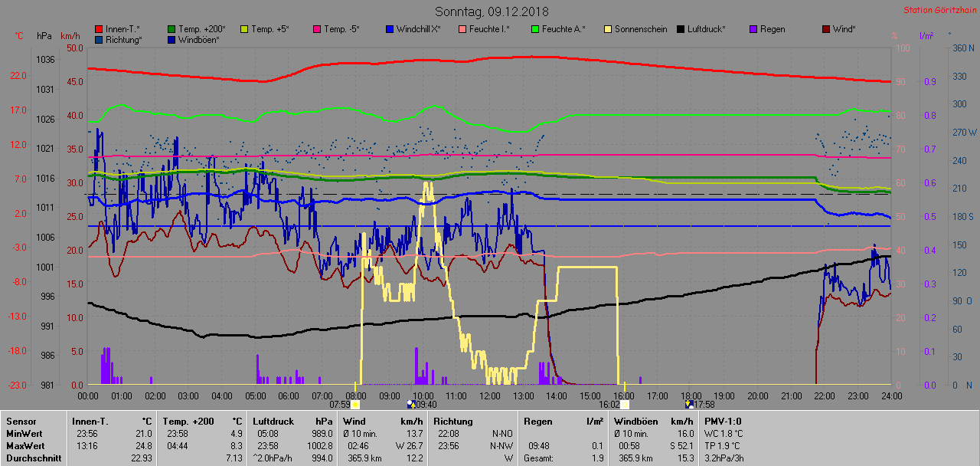Click the 360 N wind direction axis label
980x466 pixels.
pyautogui.click(x=964, y=48)
